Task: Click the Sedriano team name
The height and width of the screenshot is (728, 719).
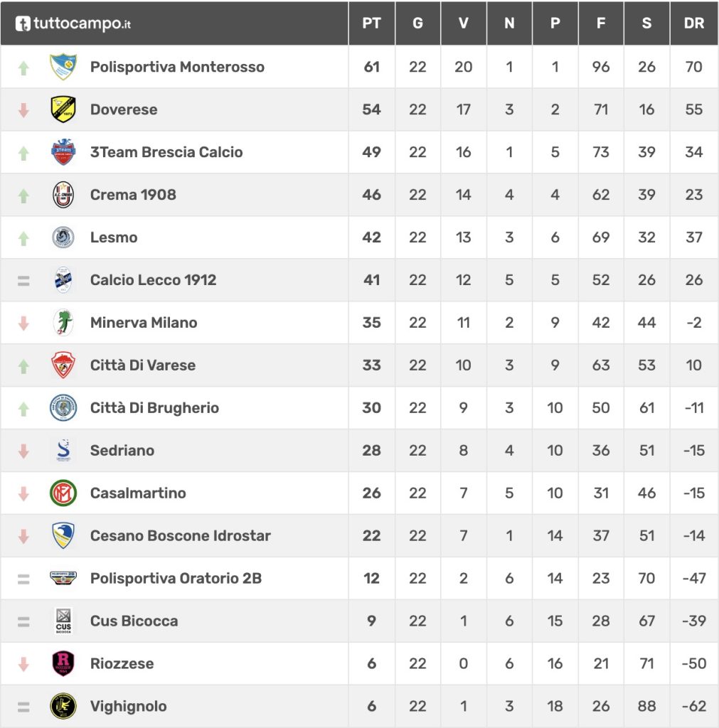Action: point(122,451)
